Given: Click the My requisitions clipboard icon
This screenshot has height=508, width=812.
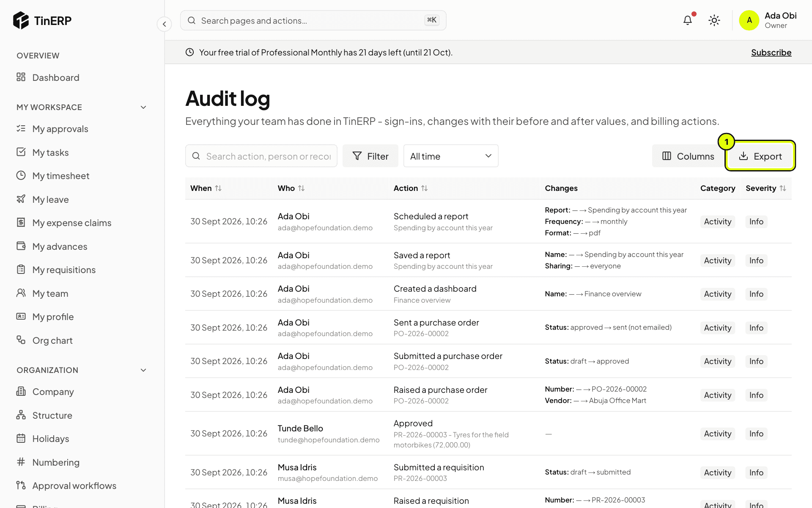Looking at the screenshot, I should coord(21,269).
